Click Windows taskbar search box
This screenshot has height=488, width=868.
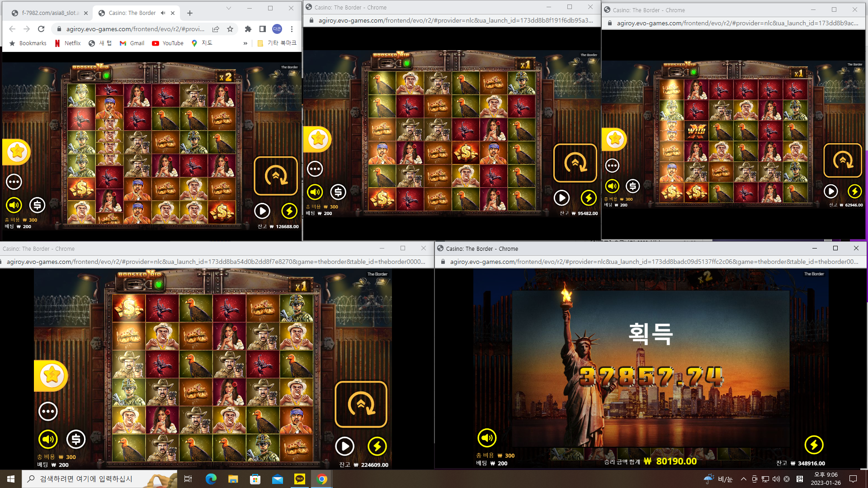point(99,479)
